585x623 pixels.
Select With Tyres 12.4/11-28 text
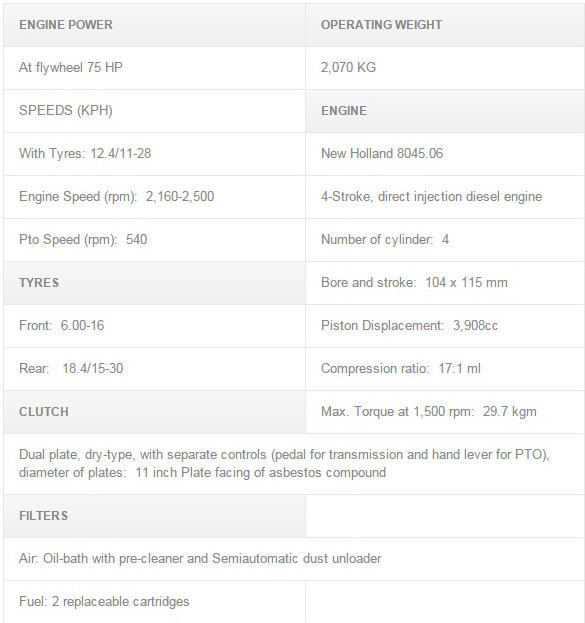(x=85, y=153)
